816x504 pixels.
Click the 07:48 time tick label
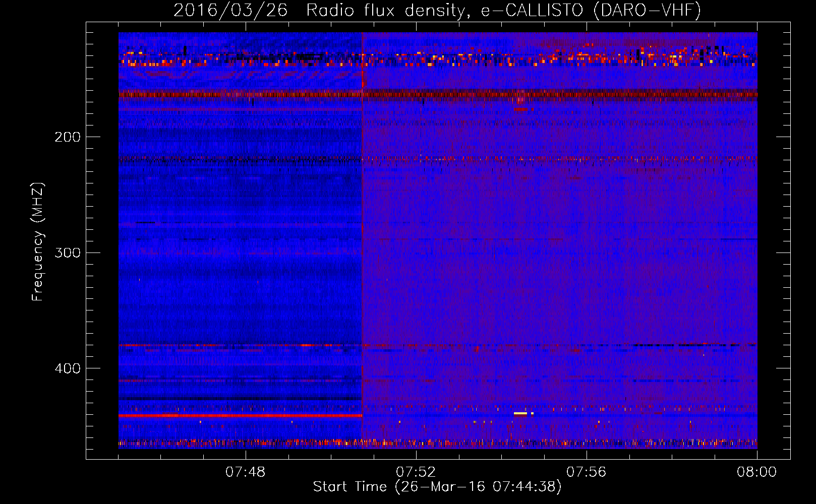tap(246, 472)
